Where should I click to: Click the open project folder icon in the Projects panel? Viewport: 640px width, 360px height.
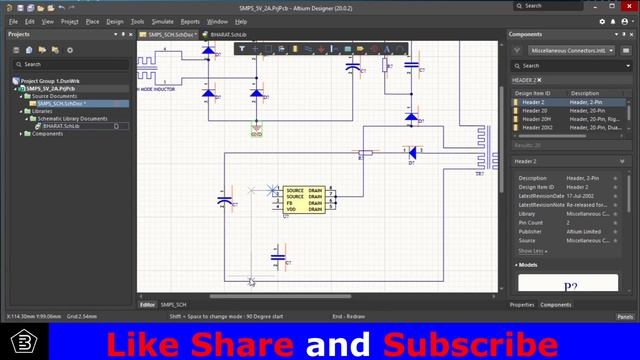click(x=42, y=50)
